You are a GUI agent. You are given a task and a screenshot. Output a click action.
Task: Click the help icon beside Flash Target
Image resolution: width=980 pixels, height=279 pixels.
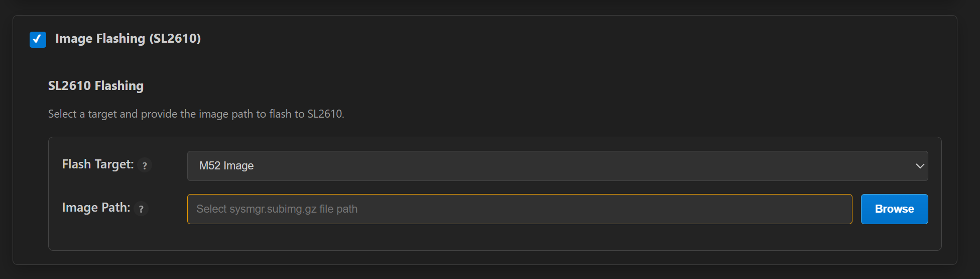pyautogui.click(x=145, y=165)
